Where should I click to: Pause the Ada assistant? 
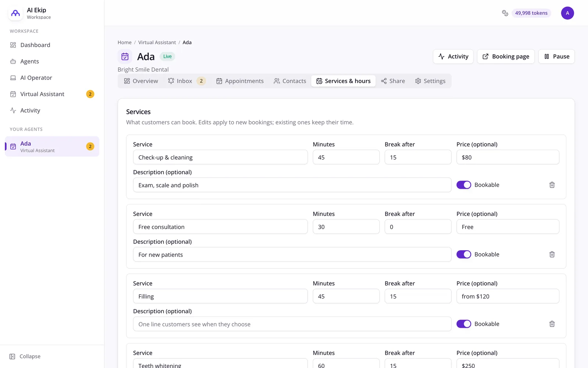(556, 57)
